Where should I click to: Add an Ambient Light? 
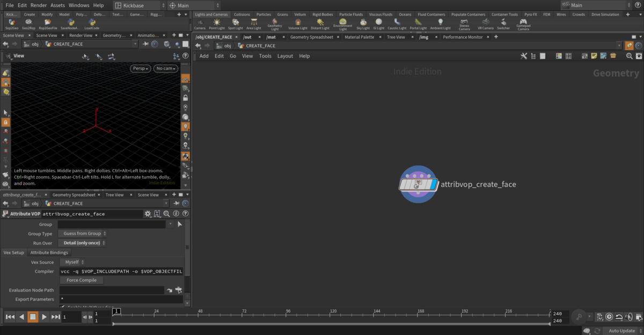click(441, 24)
